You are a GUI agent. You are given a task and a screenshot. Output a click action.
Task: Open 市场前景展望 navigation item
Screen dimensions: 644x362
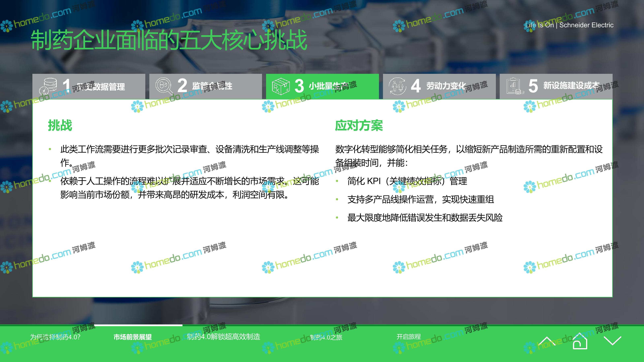[132, 337]
